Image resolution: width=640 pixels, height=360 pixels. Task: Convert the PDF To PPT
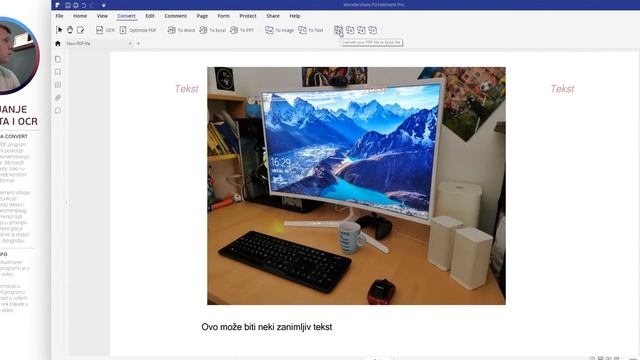pyautogui.click(x=242, y=30)
